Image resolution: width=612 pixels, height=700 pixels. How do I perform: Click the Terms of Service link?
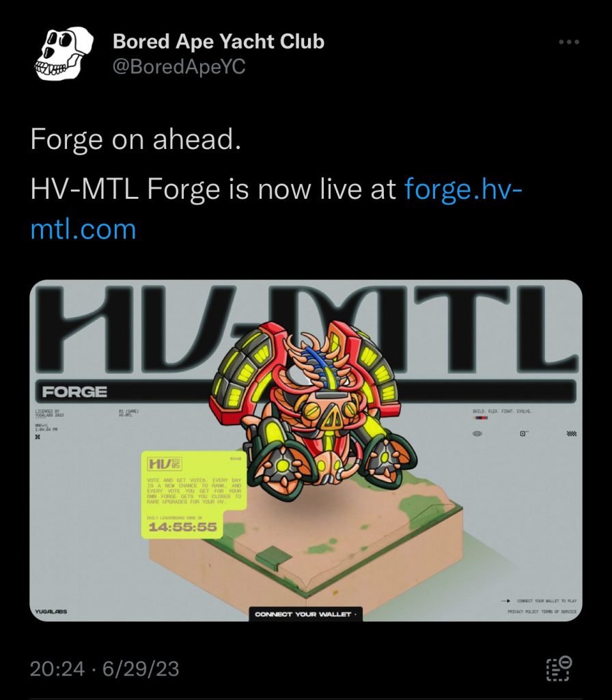pyautogui.click(x=559, y=612)
